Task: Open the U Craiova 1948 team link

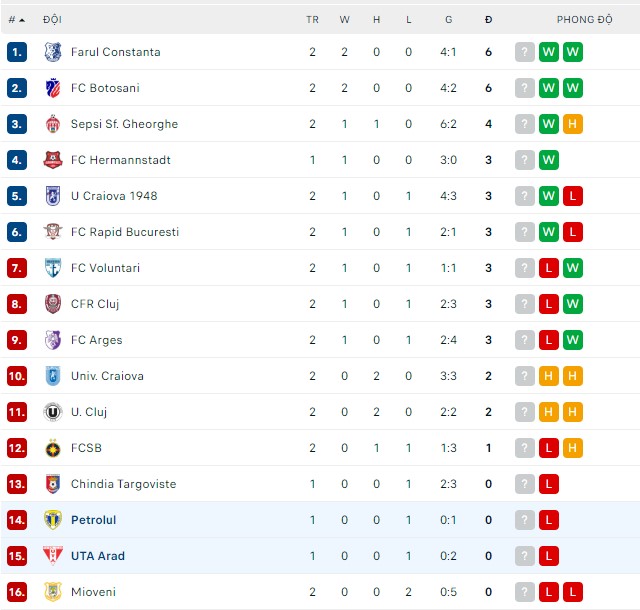Action: click(x=114, y=196)
